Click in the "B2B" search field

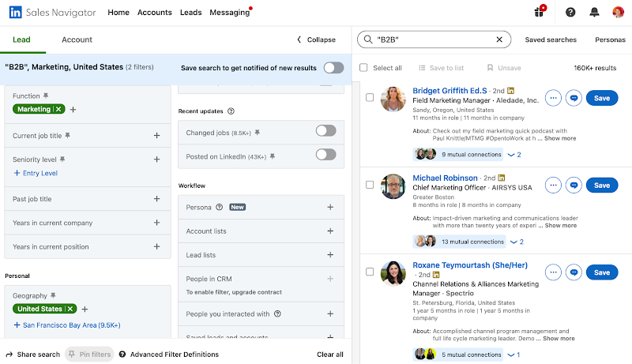click(x=434, y=39)
